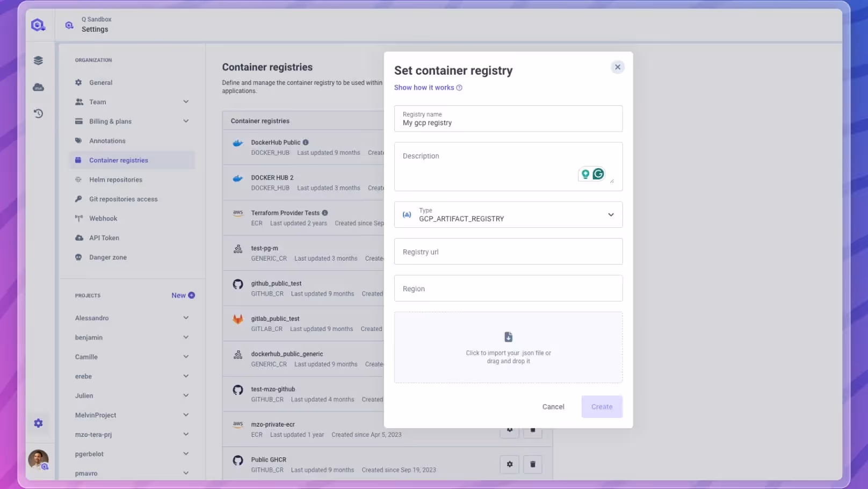The height and width of the screenshot is (489, 868).
Task: Click the GitHub icon beside github_public_test
Action: pyautogui.click(x=238, y=284)
